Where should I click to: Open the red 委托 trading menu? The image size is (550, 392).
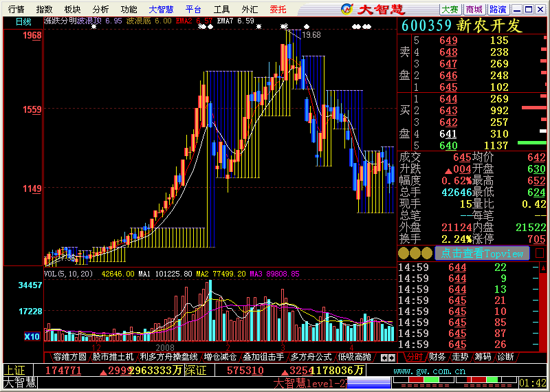pos(278,9)
